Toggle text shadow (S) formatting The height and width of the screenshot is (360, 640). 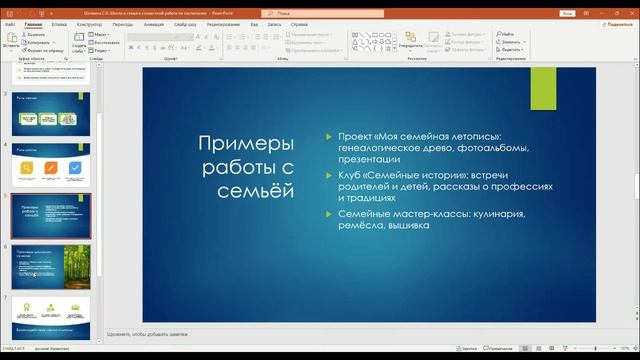(x=155, y=48)
